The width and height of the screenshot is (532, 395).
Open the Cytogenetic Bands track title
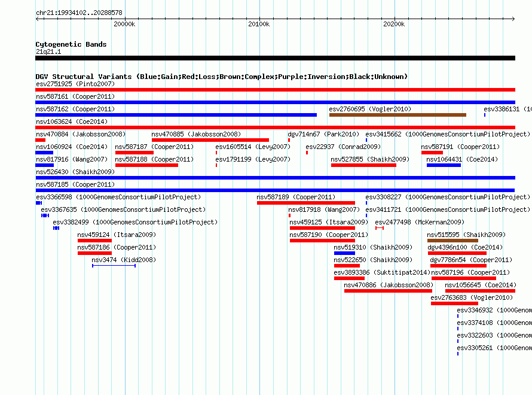tap(71, 44)
